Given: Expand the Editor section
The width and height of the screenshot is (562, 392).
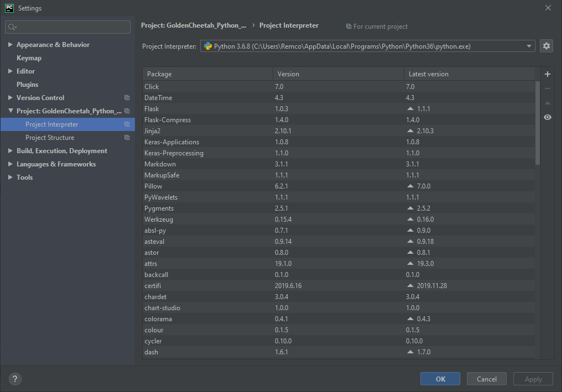Looking at the screenshot, I should pyautogui.click(x=10, y=71).
